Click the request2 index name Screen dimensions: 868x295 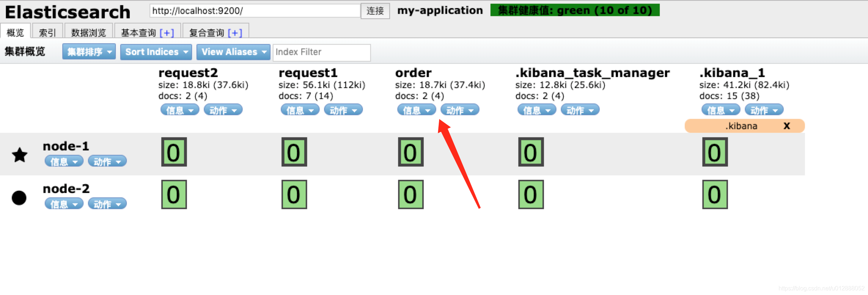(188, 73)
